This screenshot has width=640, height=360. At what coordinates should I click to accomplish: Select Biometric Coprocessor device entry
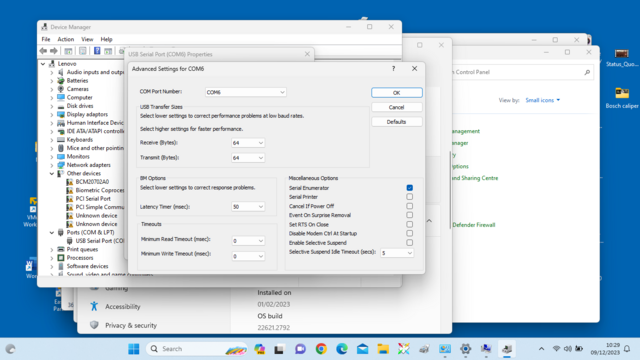pyautogui.click(x=100, y=190)
